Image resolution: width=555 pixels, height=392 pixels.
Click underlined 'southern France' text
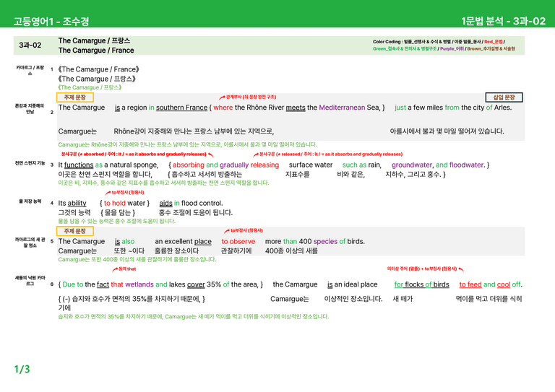tap(181, 108)
